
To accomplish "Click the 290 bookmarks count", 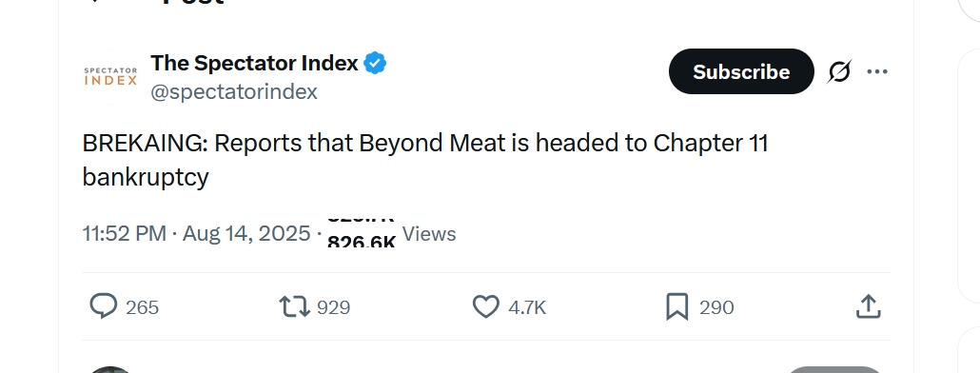I will tap(716, 307).
